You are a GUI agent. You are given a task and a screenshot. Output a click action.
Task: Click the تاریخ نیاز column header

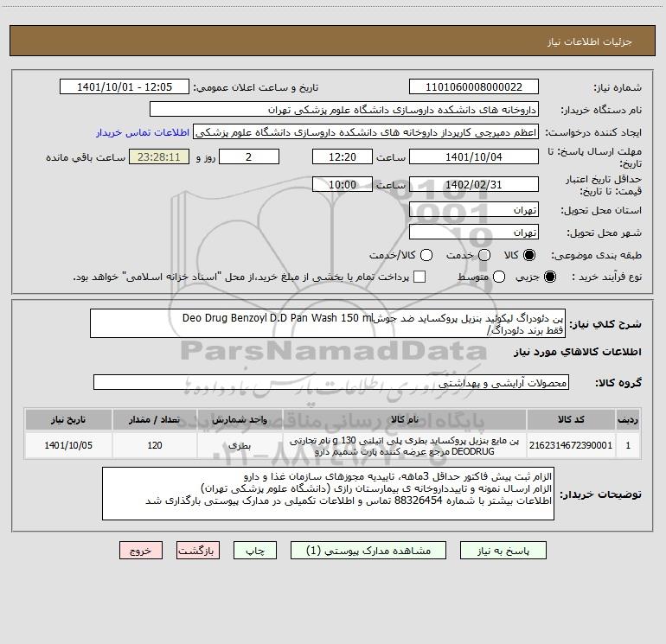[x=68, y=419]
